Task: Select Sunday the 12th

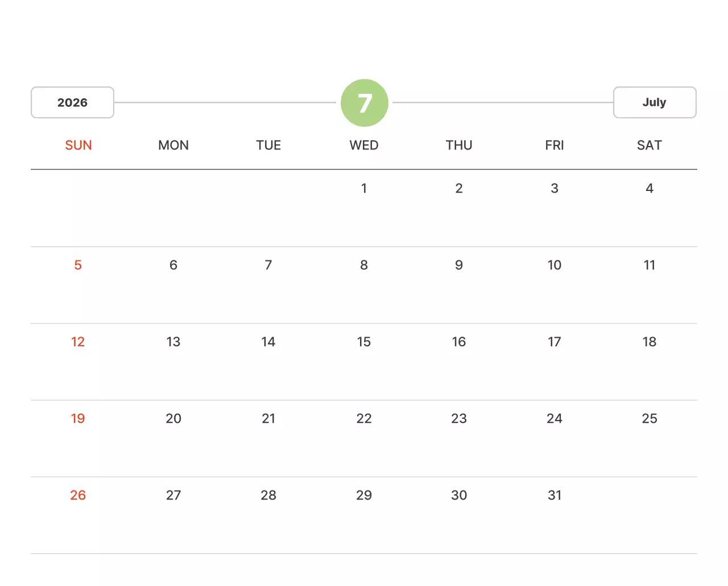Action: [x=78, y=342]
